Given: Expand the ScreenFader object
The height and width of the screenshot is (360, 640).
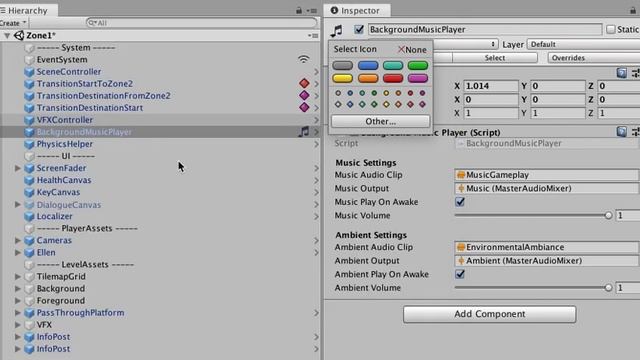Looking at the screenshot, I should 18,168.
